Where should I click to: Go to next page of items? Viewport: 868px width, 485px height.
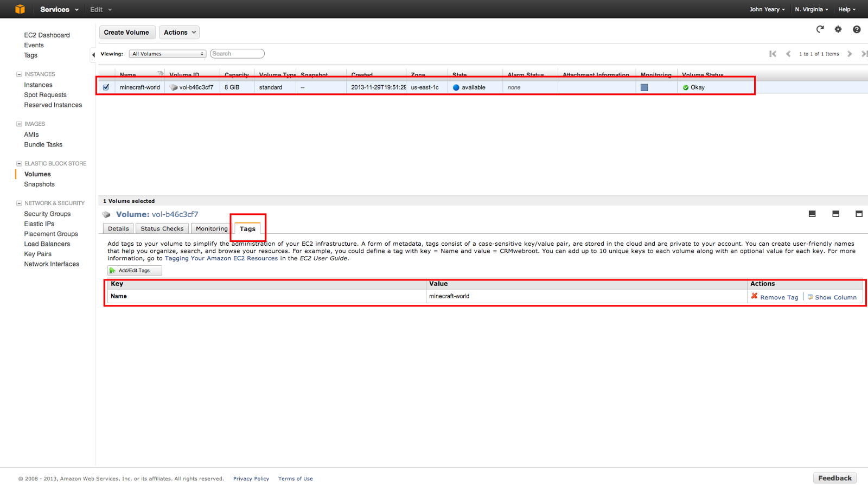[x=850, y=54]
